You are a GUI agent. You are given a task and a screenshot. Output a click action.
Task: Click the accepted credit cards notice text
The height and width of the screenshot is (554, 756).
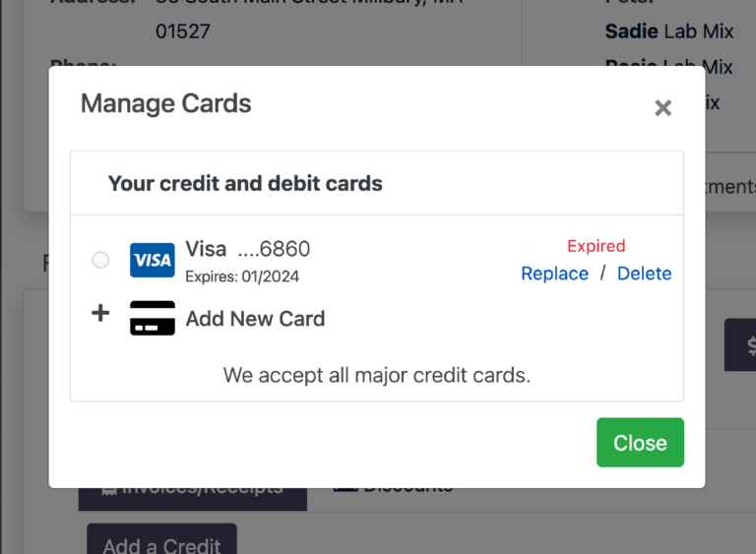[376, 375]
